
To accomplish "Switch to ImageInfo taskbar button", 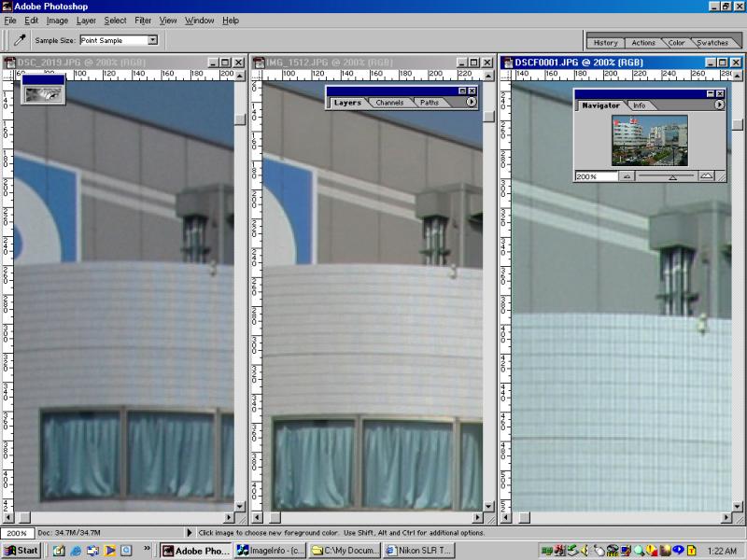I will tap(270, 551).
